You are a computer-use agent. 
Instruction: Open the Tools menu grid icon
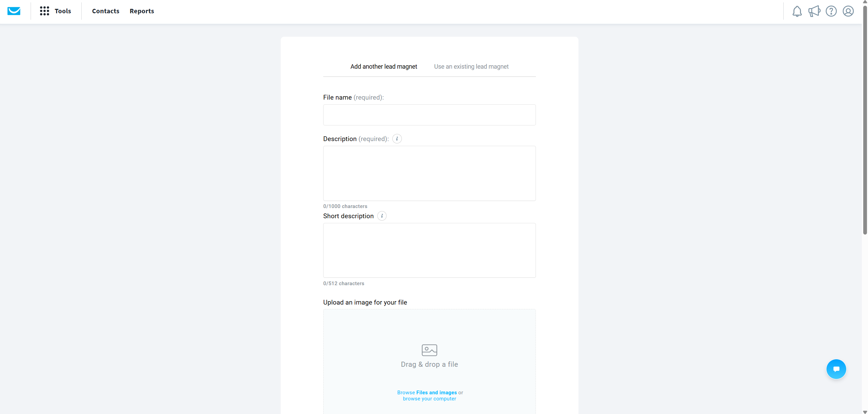click(x=45, y=11)
